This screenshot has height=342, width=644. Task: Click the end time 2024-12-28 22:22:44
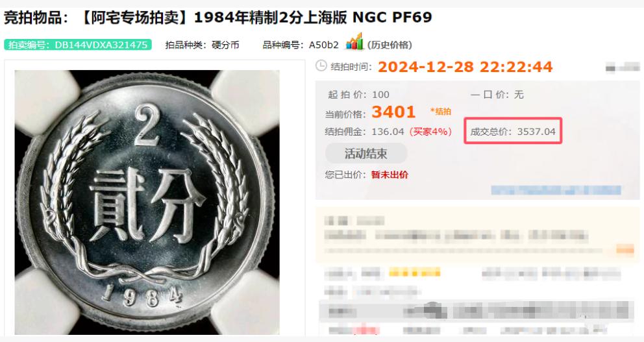coord(465,66)
